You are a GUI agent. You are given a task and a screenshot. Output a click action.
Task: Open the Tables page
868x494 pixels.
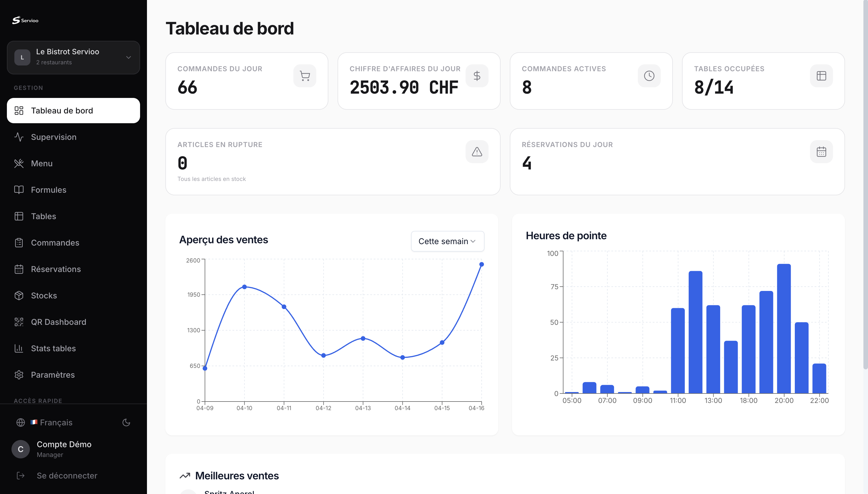pos(73,216)
